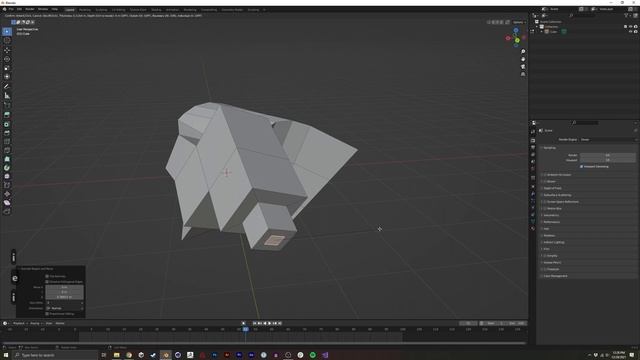Click the Render samples slider field
This screenshot has width=640, height=360.
pos(608,155)
